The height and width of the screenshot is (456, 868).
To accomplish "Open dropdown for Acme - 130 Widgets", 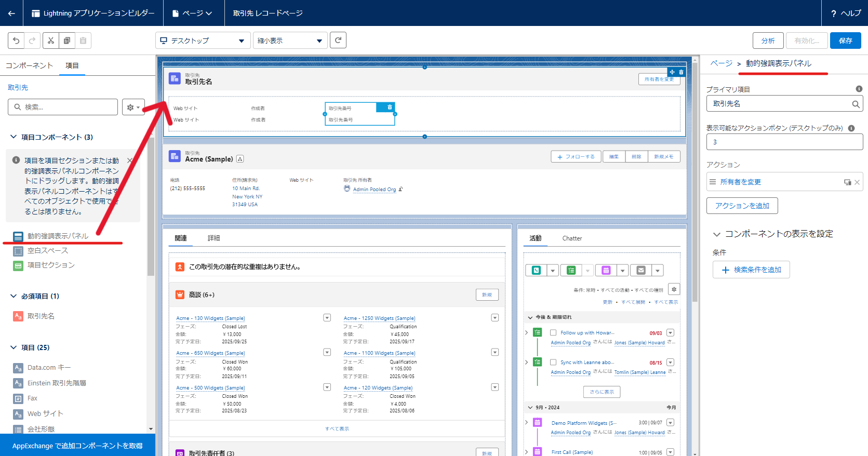I will point(327,317).
